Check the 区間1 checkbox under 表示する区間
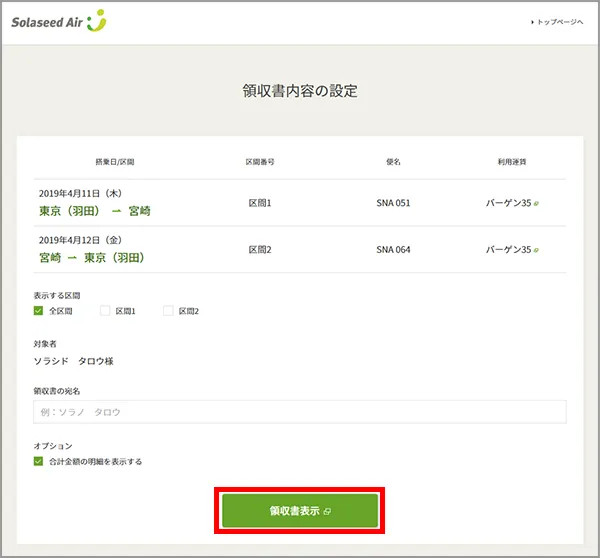Image resolution: width=600 pixels, height=558 pixels. coord(105,311)
